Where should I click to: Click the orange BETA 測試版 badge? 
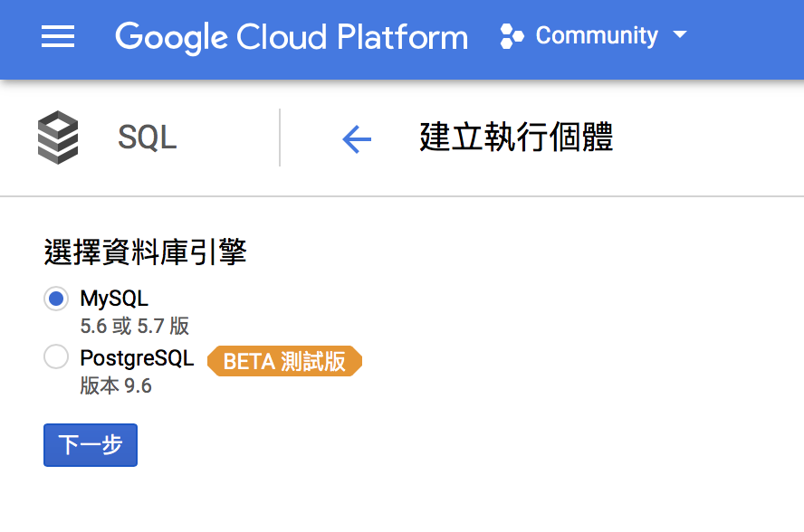click(x=284, y=361)
